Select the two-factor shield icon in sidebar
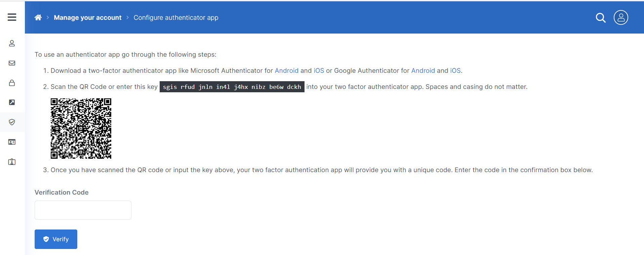 [x=12, y=122]
